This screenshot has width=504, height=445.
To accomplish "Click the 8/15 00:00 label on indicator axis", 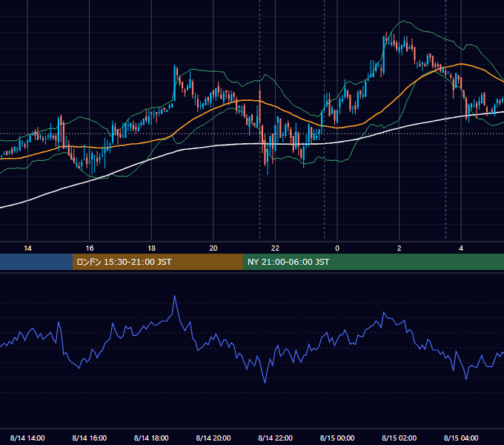I will pos(337,438).
